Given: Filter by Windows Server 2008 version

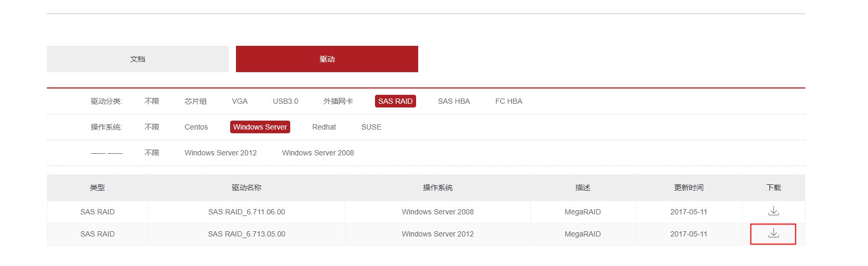Looking at the screenshot, I should click(318, 153).
